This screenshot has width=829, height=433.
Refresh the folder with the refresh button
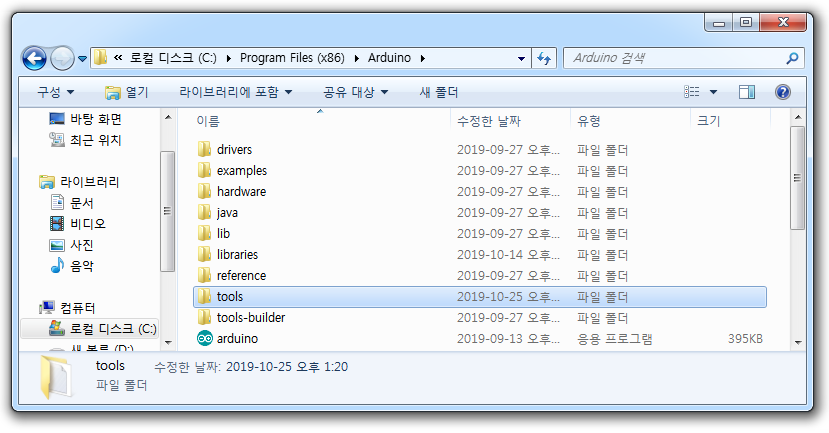tap(544, 58)
